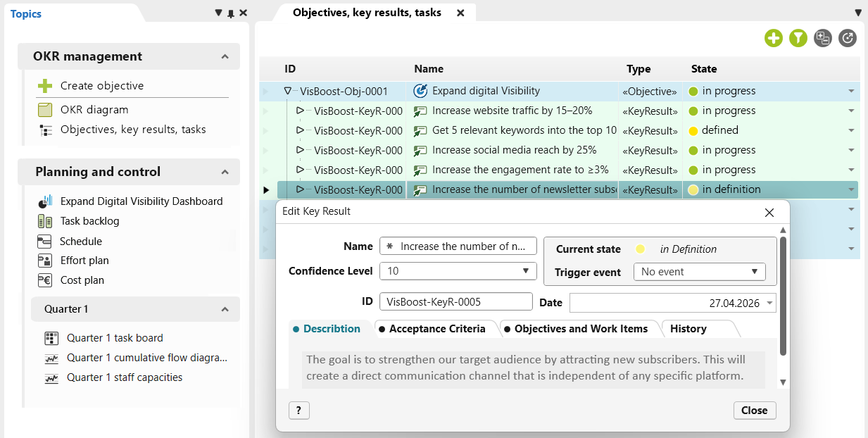Open the OKR diagram link
The width and height of the screenshot is (868, 438).
(94, 110)
